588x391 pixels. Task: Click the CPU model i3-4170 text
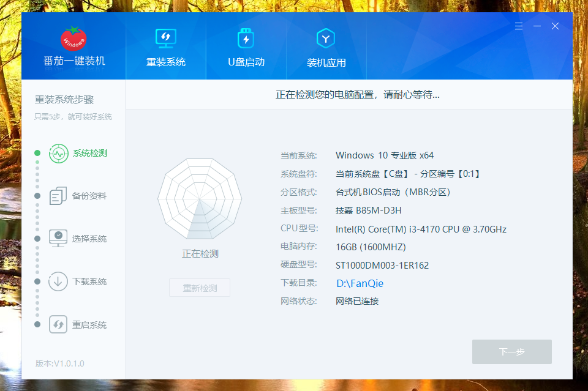pyautogui.click(x=421, y=229)
